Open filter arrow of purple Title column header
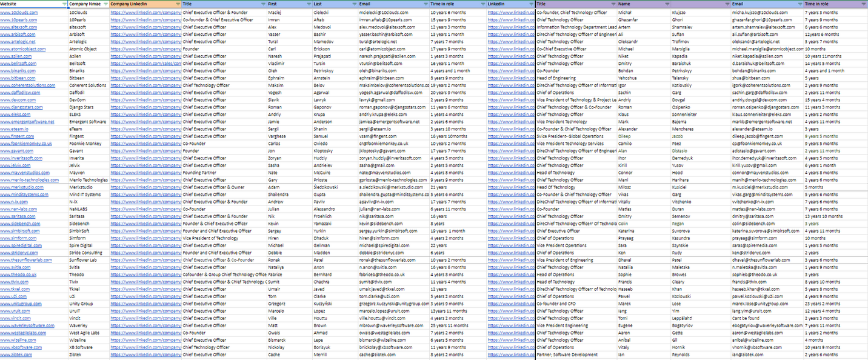The image size is (868, 360). pos(613,4)
